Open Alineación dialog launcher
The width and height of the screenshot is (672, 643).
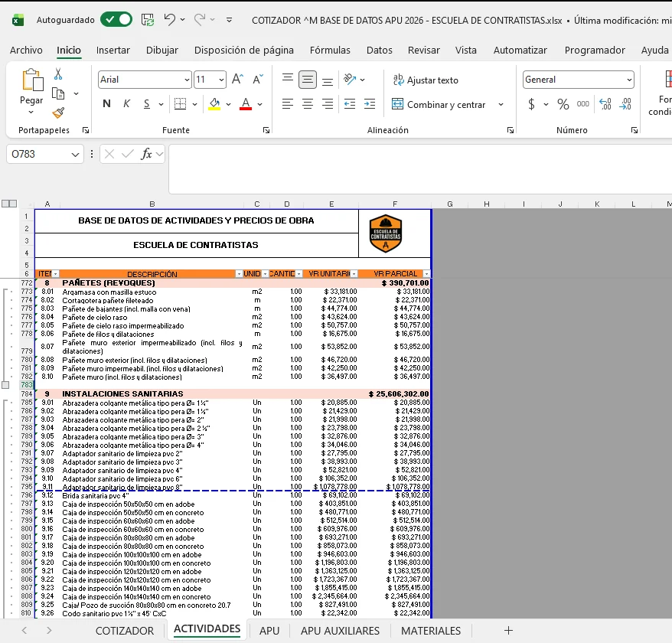point(510,130)
